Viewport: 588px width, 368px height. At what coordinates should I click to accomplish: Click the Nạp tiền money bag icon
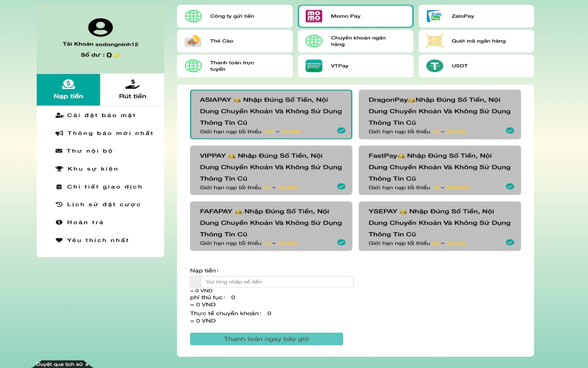68,84
